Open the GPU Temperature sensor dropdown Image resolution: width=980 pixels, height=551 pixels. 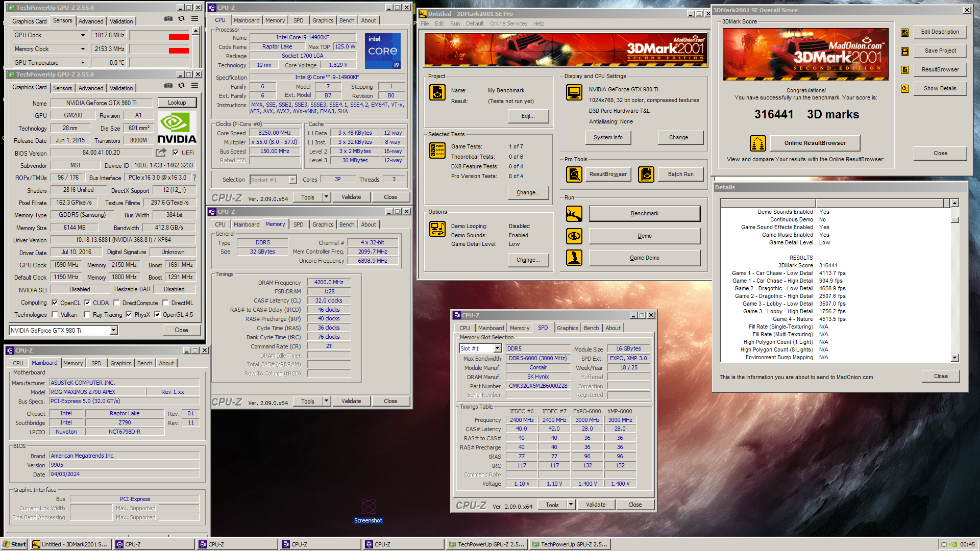point(83,63)
